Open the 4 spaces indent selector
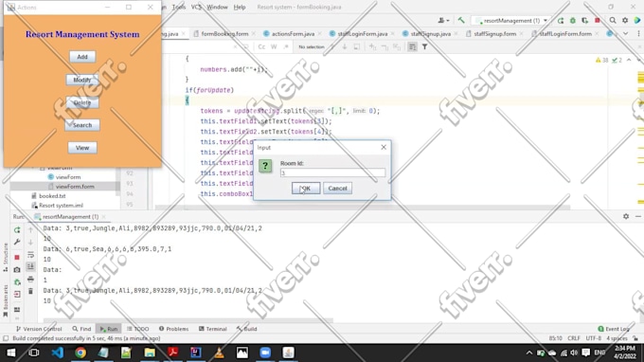Screen dimensions: 644x362 pos(617,338)
